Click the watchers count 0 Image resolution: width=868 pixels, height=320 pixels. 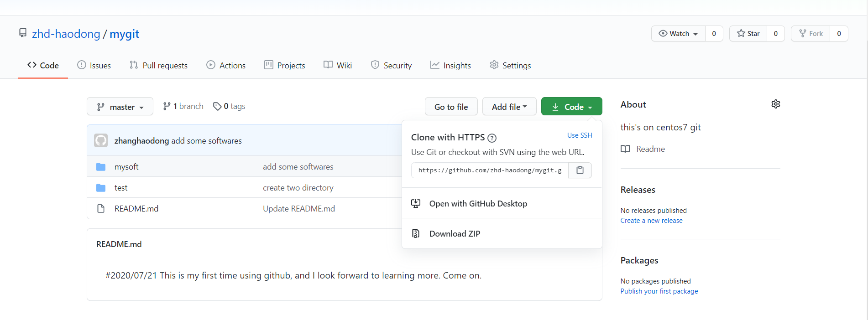coord(714,34)
